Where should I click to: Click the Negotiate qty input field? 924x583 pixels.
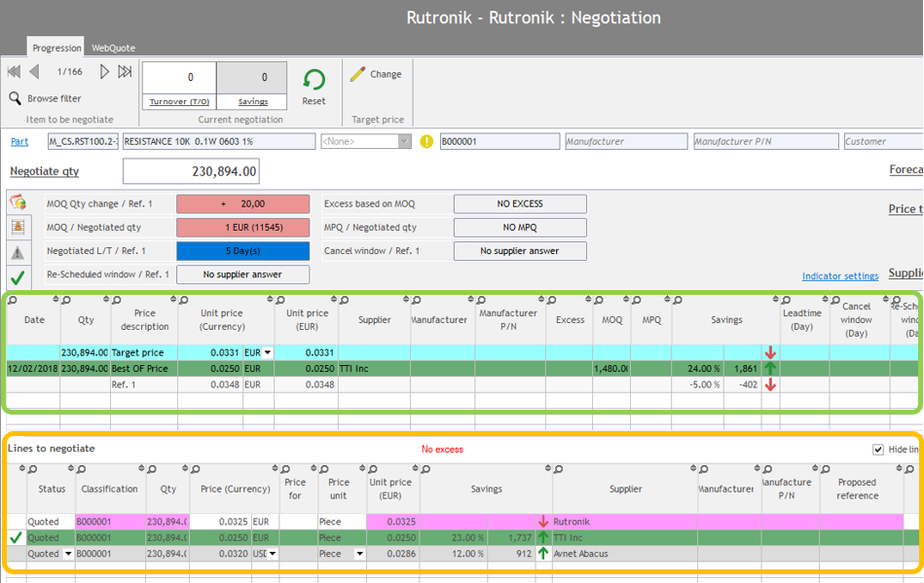[x=191, y=171]
